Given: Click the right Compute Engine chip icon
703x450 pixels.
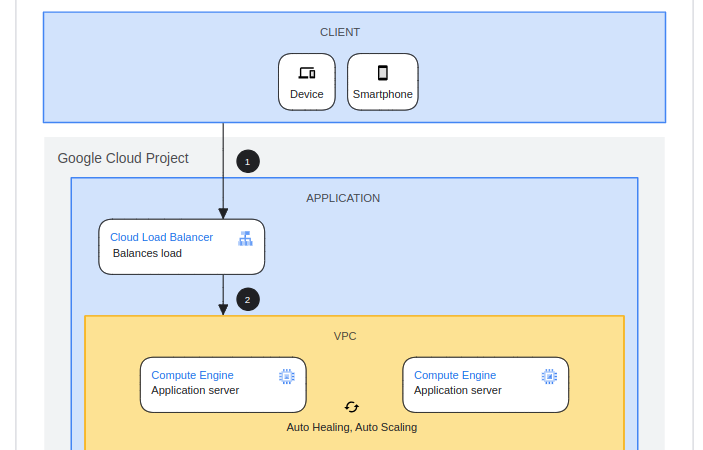Looking at the screenshot, I should [x=549, y=376].
